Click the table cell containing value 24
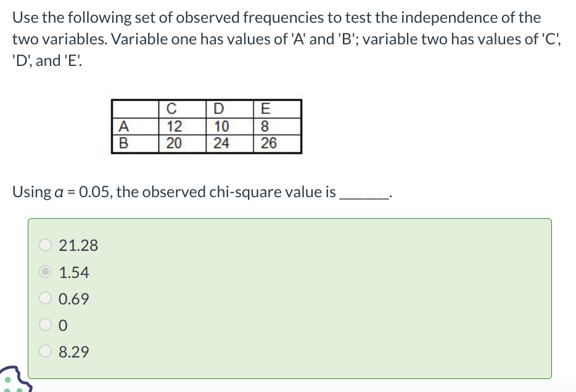 220,142
